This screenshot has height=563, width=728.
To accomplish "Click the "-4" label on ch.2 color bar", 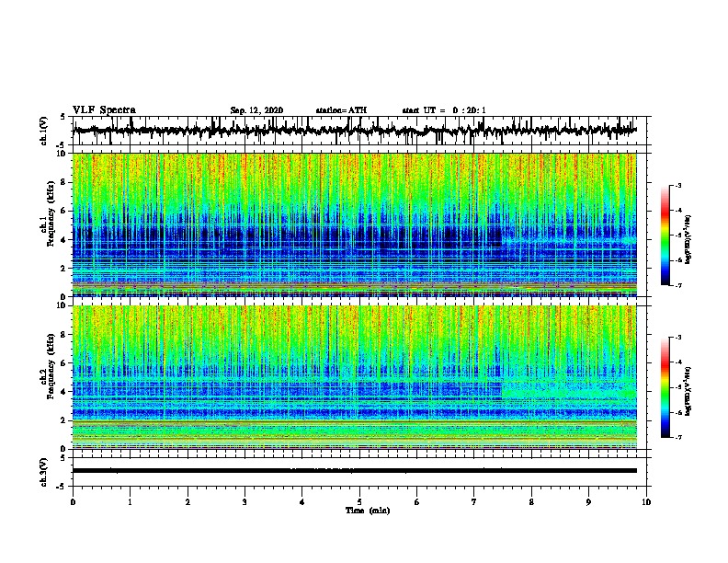I will [678, 362].
